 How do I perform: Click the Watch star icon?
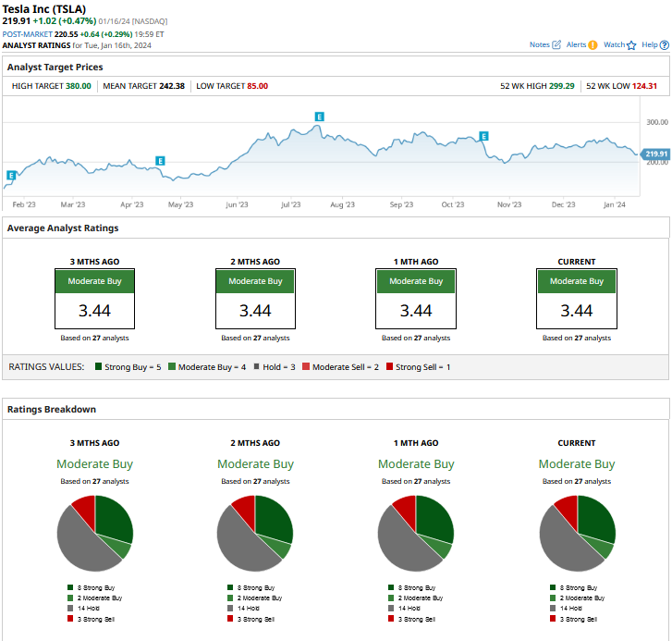click(x=631, y=45)
